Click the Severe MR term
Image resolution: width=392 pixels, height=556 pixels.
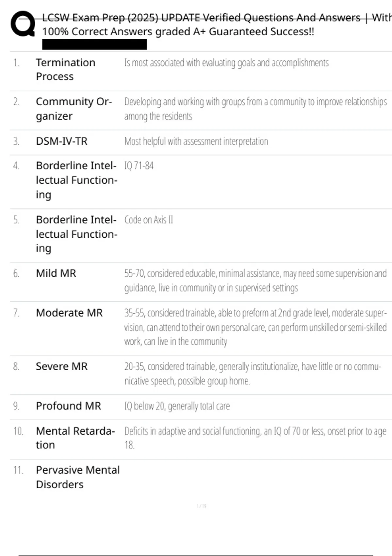(62, 366)
